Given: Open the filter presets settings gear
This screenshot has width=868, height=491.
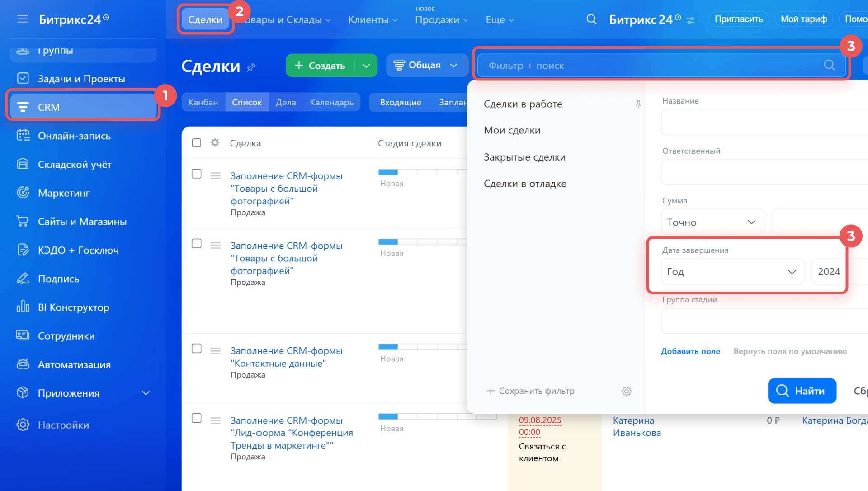Looking at the screenshot, I should [626, 391].
